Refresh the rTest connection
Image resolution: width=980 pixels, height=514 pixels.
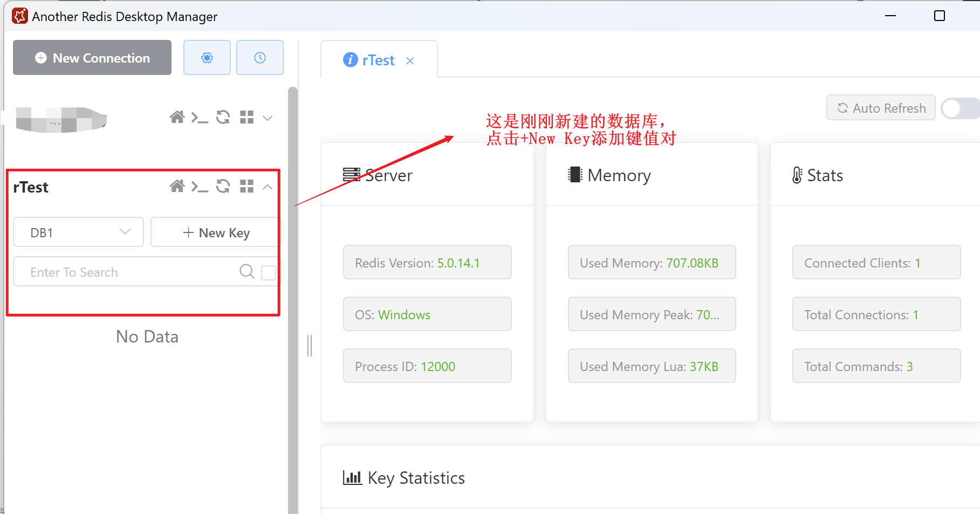coord(223,187)
